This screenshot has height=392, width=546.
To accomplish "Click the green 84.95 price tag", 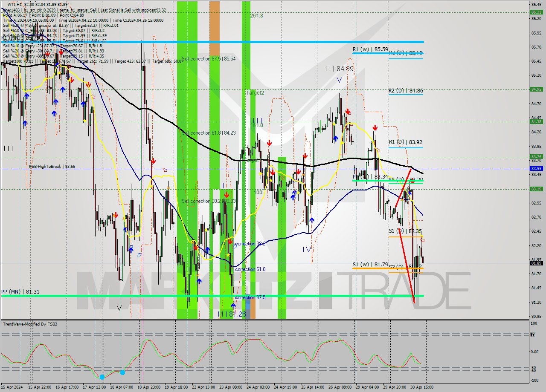I will click(536, 89).
